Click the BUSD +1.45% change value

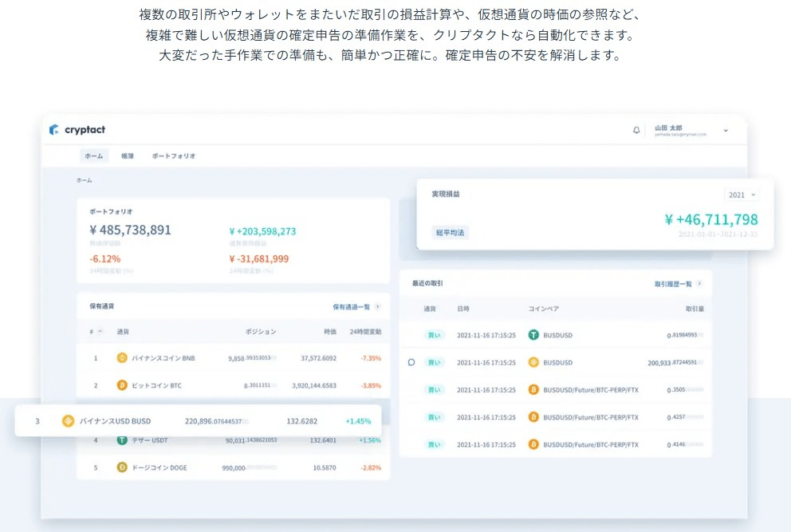(x=358, y=421)
